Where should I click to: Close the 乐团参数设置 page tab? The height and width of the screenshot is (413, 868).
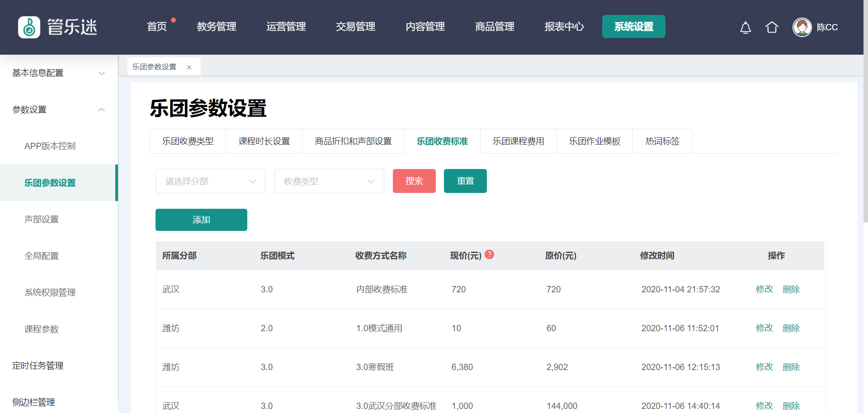tap(189, 67)
